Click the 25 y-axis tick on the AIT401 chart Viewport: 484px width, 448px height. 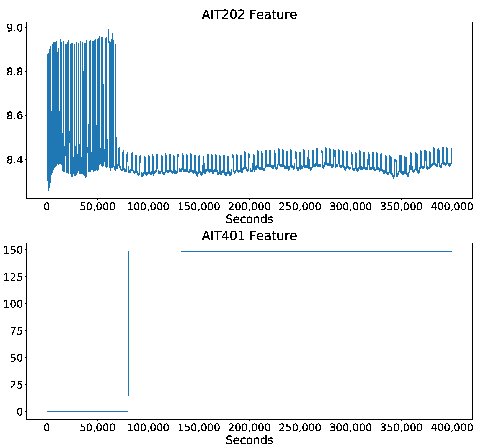[16, 385]
